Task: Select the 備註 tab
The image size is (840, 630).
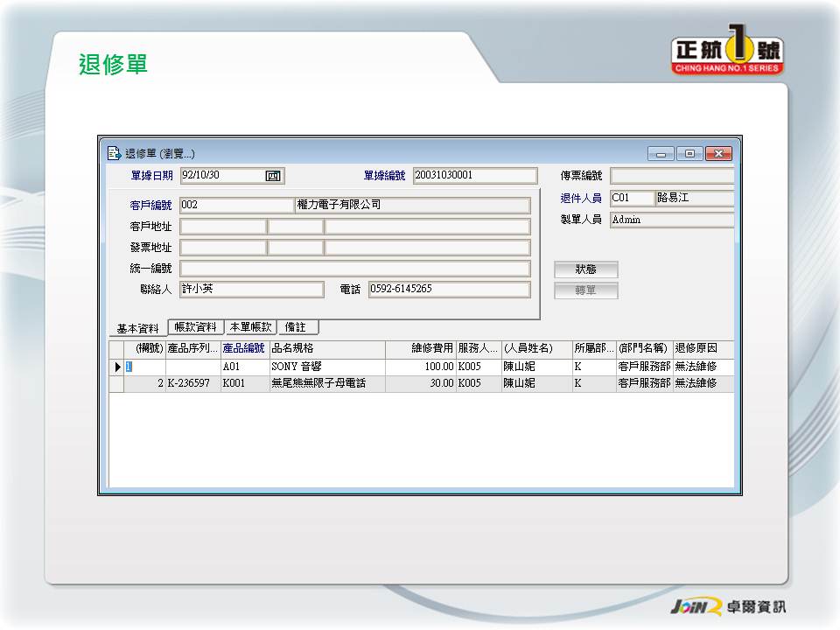Action: click(x=296, y=327)
